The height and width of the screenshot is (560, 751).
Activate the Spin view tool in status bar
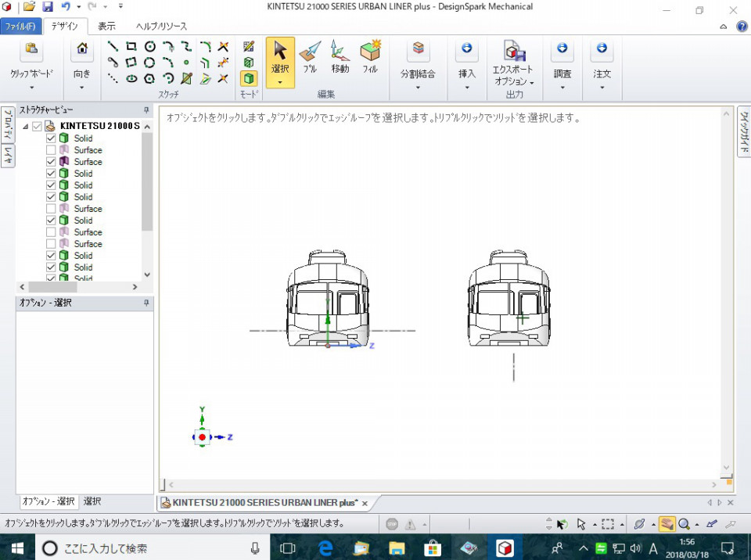point(639,524)
